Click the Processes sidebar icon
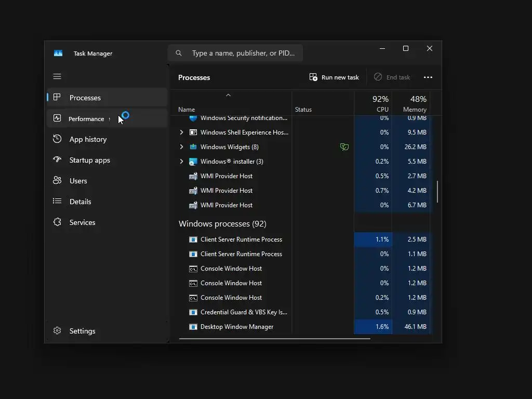The width and height of the screenshot is (532, 399). 57,97
